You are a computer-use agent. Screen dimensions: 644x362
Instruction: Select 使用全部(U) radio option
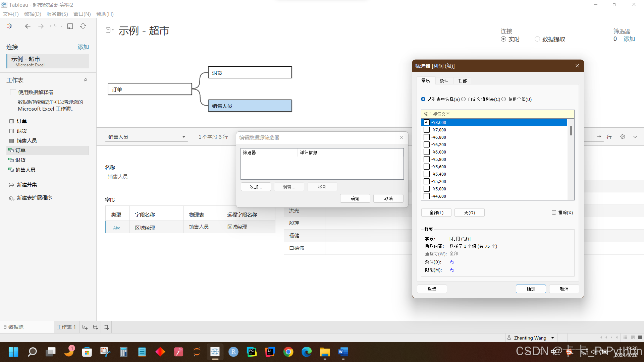[504, 99]
